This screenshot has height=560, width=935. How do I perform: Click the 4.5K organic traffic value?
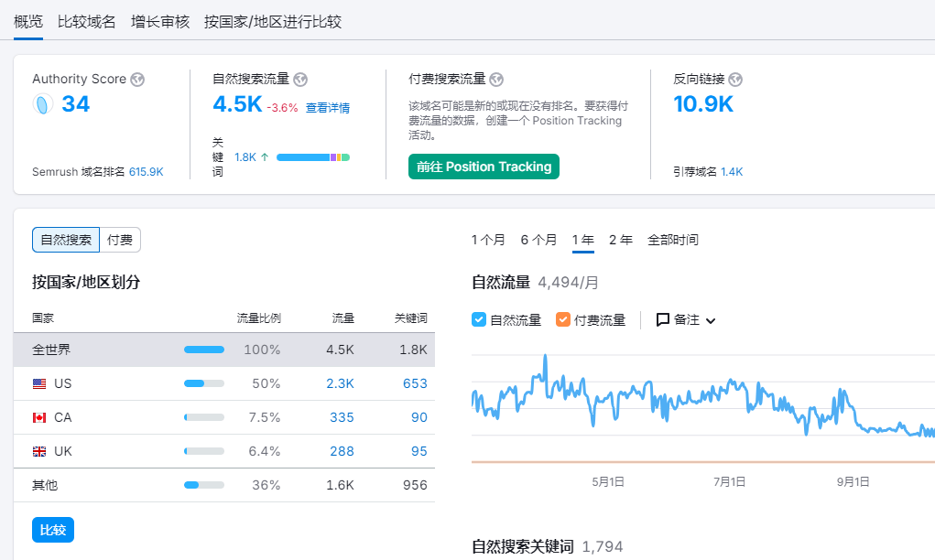[x=237, y=104]
